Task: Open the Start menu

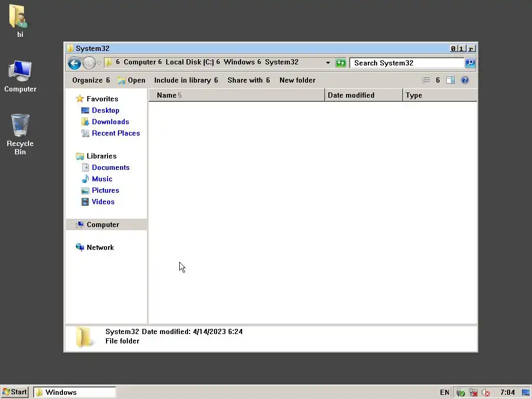Action: pyautogui.click(x=15, y=392)
